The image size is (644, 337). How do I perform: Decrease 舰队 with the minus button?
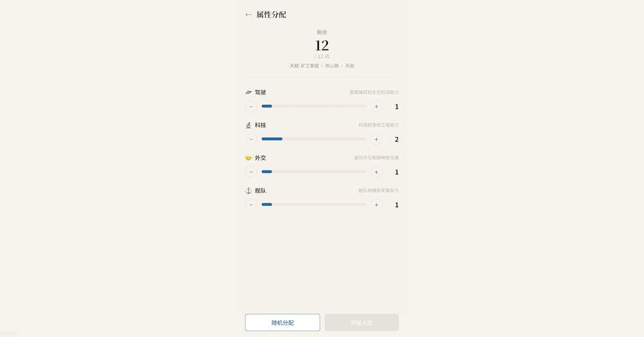click(x=251, y=205)
